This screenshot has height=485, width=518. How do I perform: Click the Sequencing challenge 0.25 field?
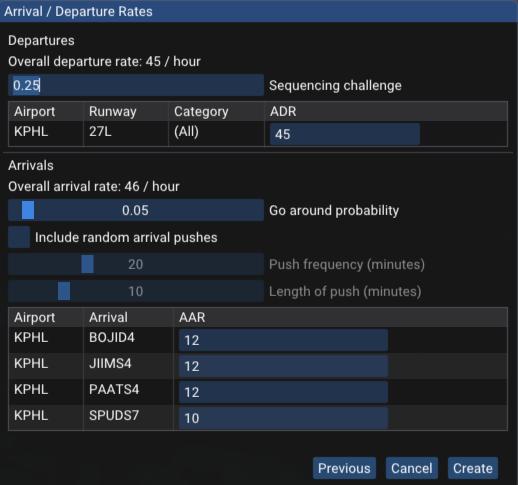(x=136, y=85)
